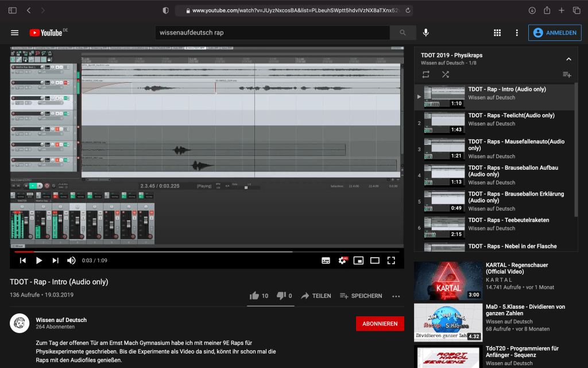Open the YouTube apps grid
This screenshot has width=588, height=368.
click(x=497, y=33)
